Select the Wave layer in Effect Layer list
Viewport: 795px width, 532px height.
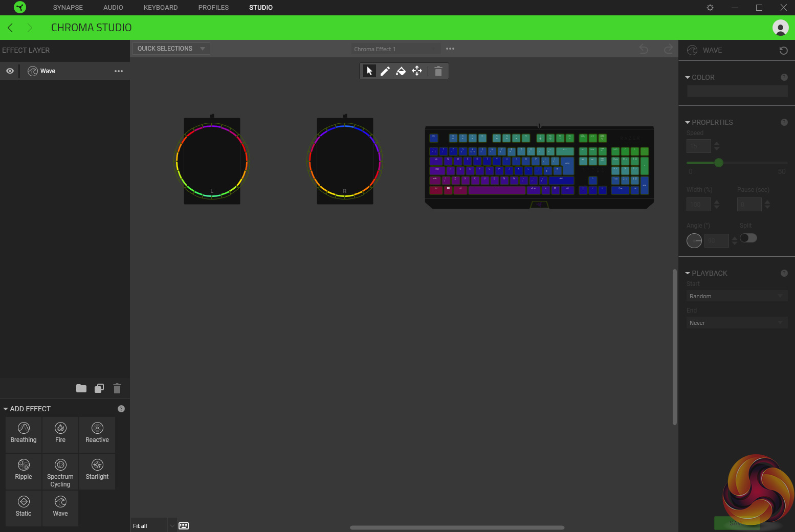(65, 71)
